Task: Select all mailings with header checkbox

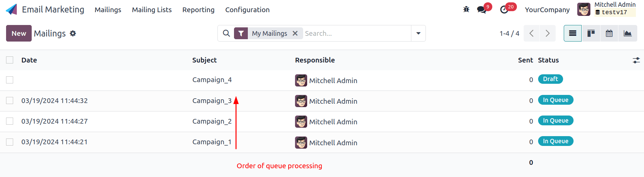Action: [10, 60]
